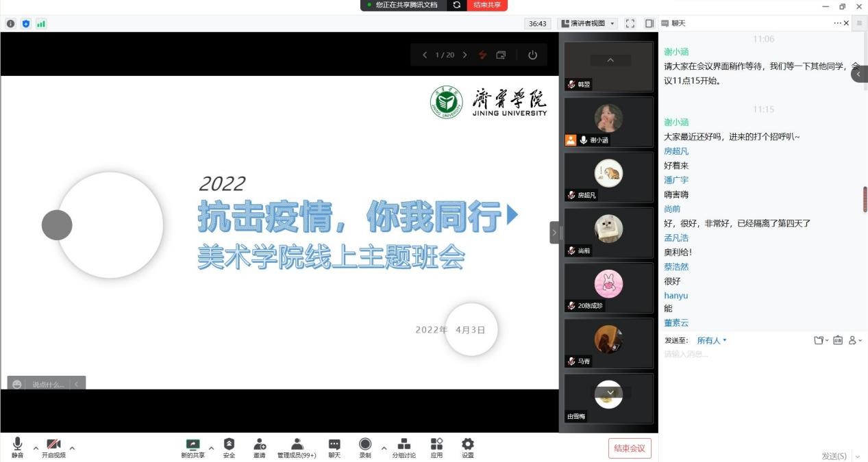Viewport: 868px width, 462px height.
Task: Click the 结束会议 end meeting button
Action: pyautogui.click(x=629, y=448)
